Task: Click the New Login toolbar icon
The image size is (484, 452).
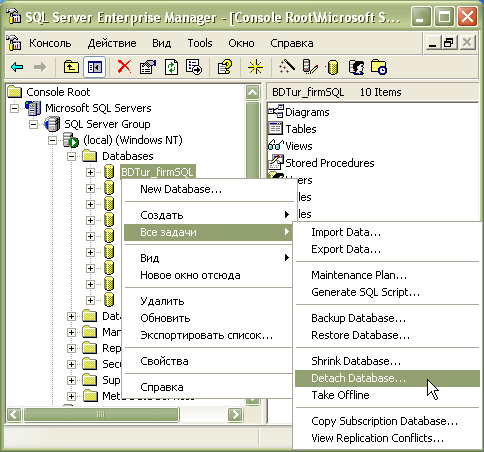Action: pyautogui.click(x=356, y=67)
